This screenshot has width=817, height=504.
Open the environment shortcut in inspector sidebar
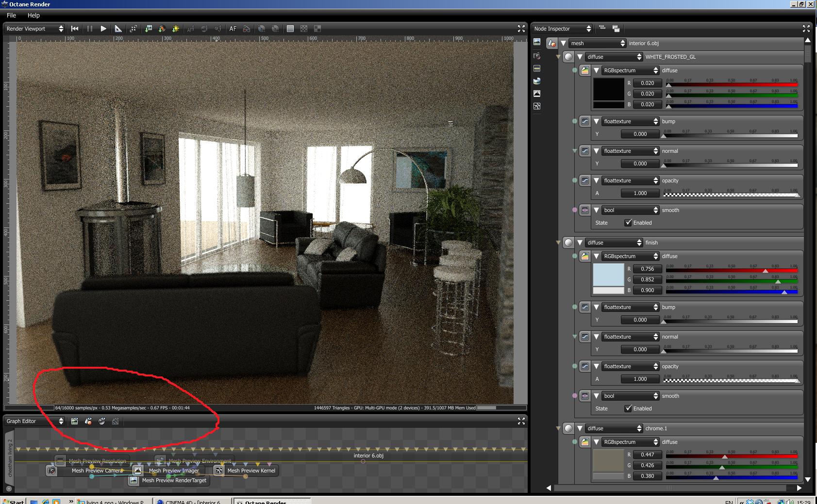pos(537,81)
